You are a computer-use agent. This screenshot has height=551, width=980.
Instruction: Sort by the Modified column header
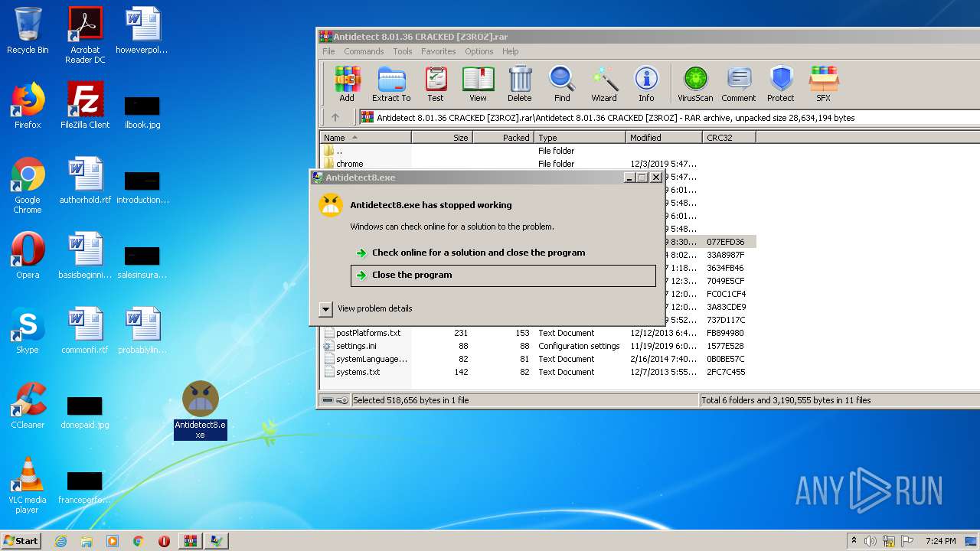click(664, 138)
